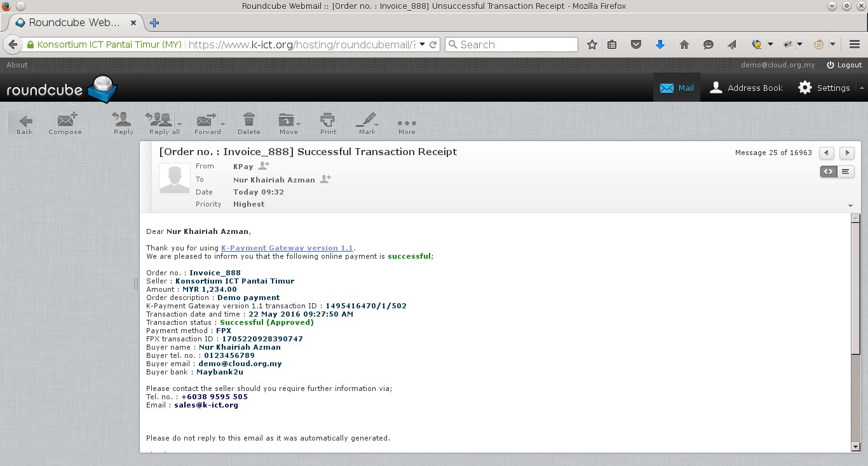Delete the current message
The image size is (868, 466).
pos(249,123)
